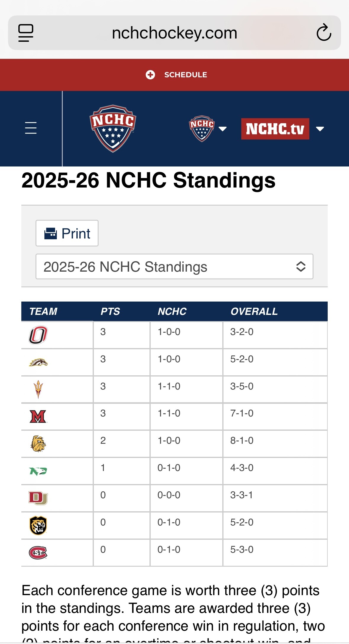
Task: Open the 2025-26 NCHC Standings selector
Action: coord(174,266)
